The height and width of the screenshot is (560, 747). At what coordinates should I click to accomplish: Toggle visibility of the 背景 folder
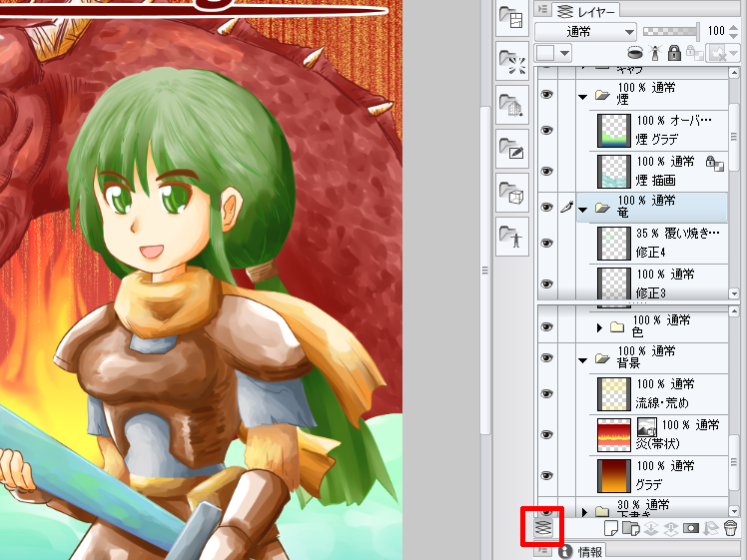click(547, 358)
